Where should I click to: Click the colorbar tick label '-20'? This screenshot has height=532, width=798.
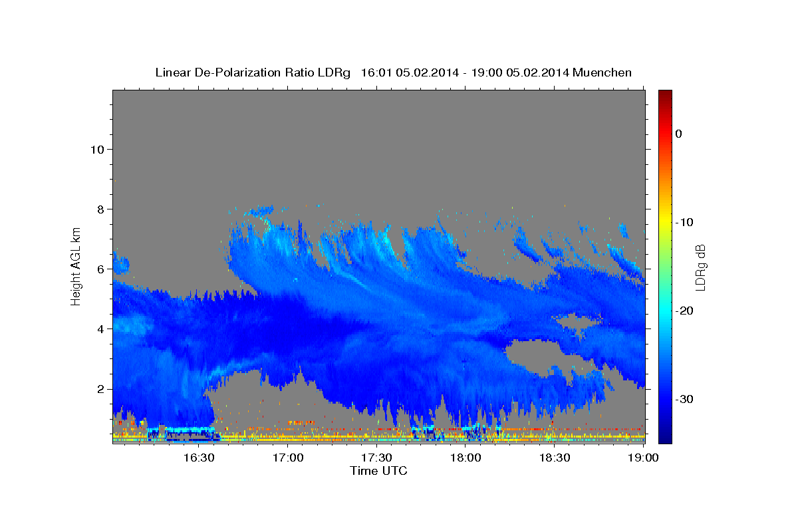(685, 311)
